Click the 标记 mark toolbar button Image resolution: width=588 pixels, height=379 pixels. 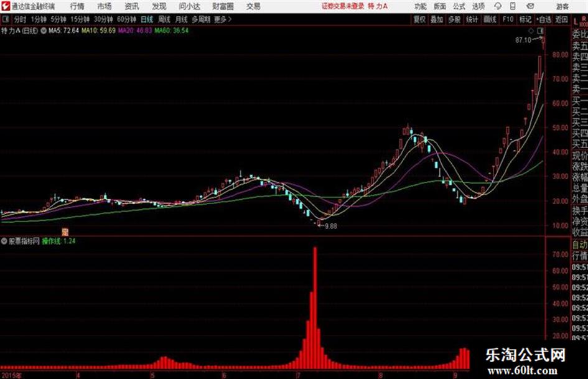pos(525,19)
